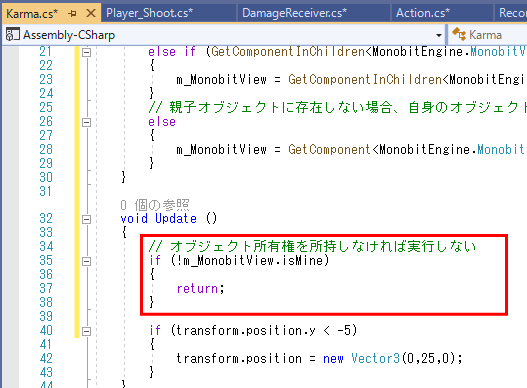Click the void keyword on line 32

(134, 219)
